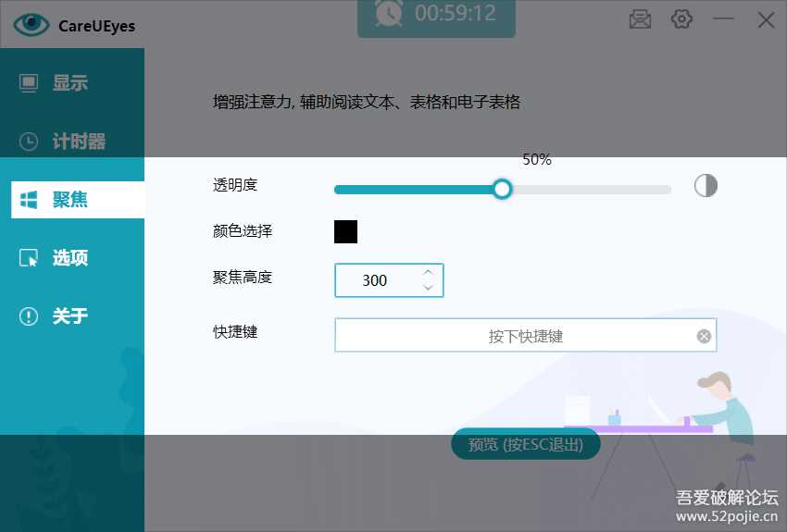
Task: Click the 快捷键 label
Action: tap(235, 331)
